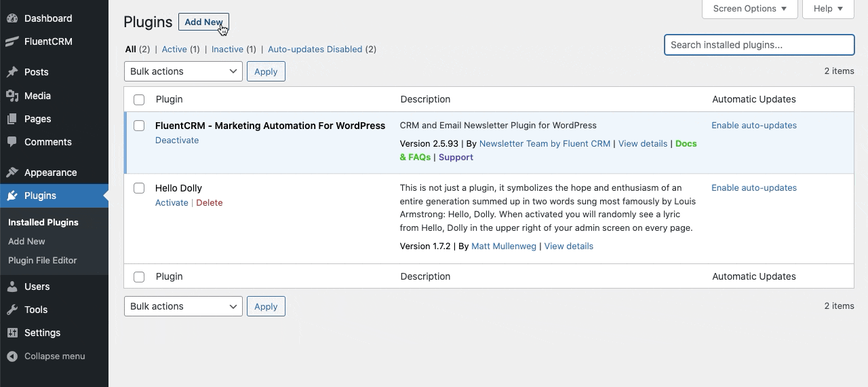The width and height of the screenshot is (868, 387).
Task: Click the bottom Apply button
Action: [266, 306]
